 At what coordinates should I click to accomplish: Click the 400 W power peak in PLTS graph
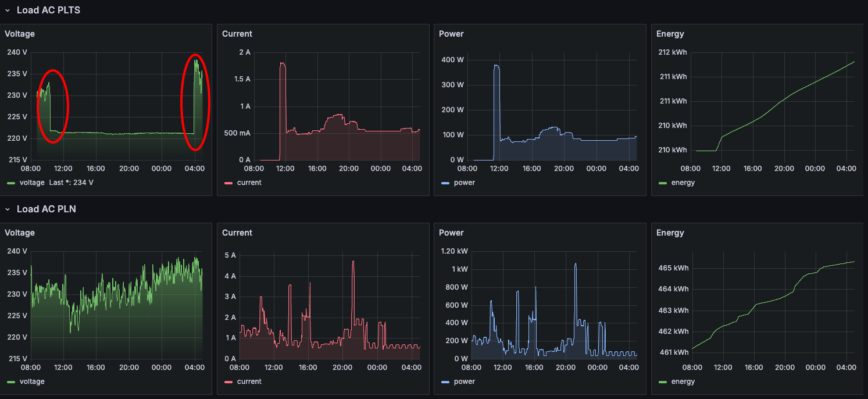click(496, 66)
